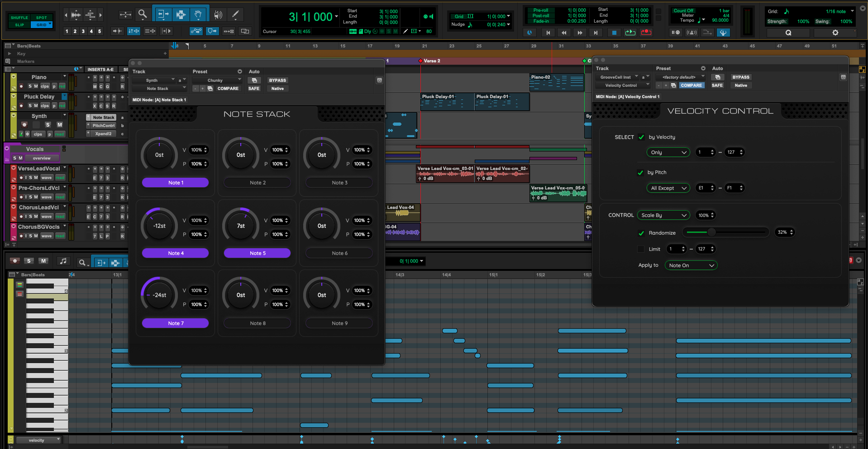
Task: Select the Zoomer magnifying glass tool
Action: pos(143,14)
